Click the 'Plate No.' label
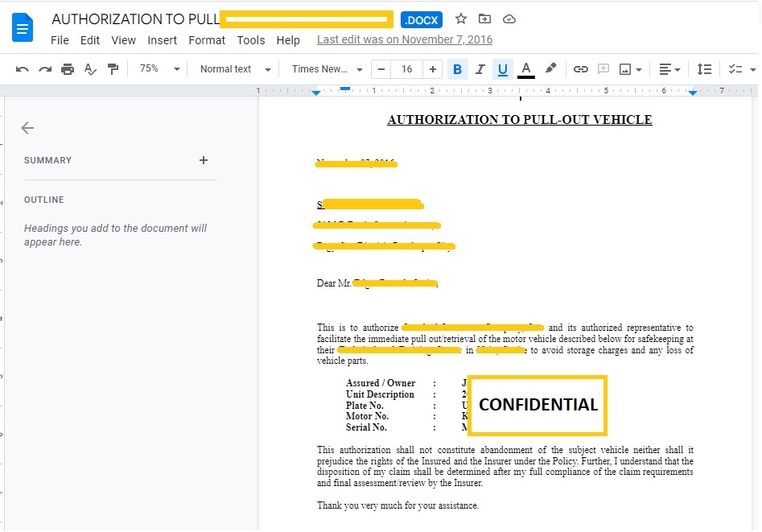 pyautogui.click(x=365, y=406)
